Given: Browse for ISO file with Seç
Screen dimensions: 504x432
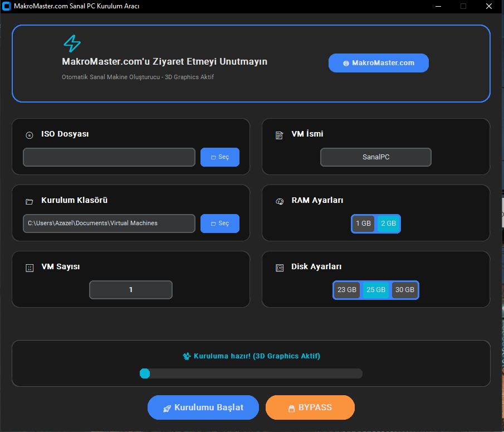Looking at the screenshot, I should (220, 157).
